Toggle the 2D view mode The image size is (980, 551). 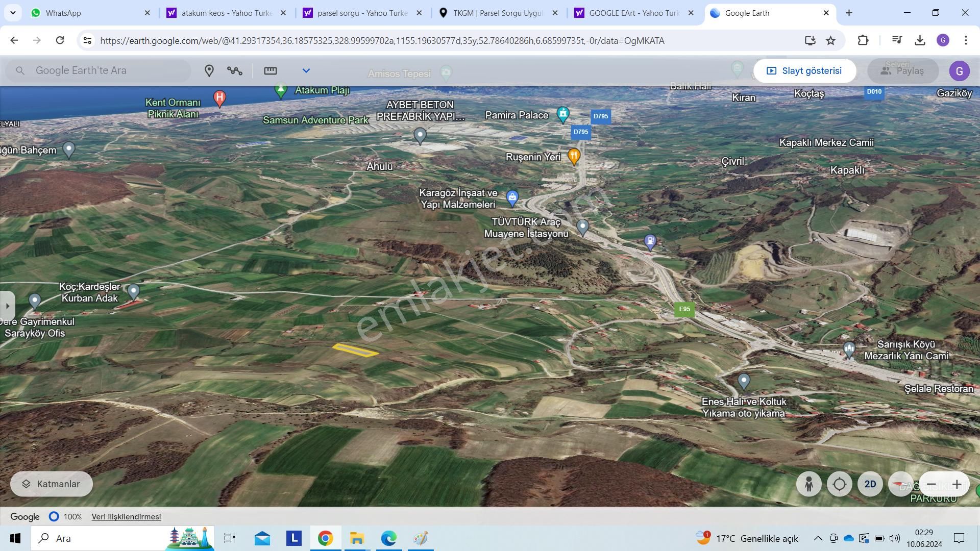pos(870,484)
